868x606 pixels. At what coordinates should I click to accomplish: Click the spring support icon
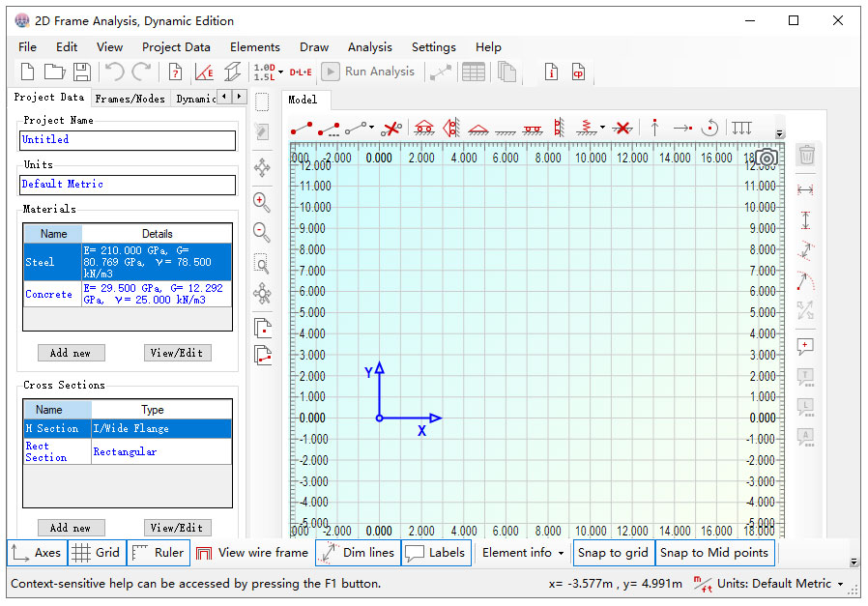coord(586,129)
